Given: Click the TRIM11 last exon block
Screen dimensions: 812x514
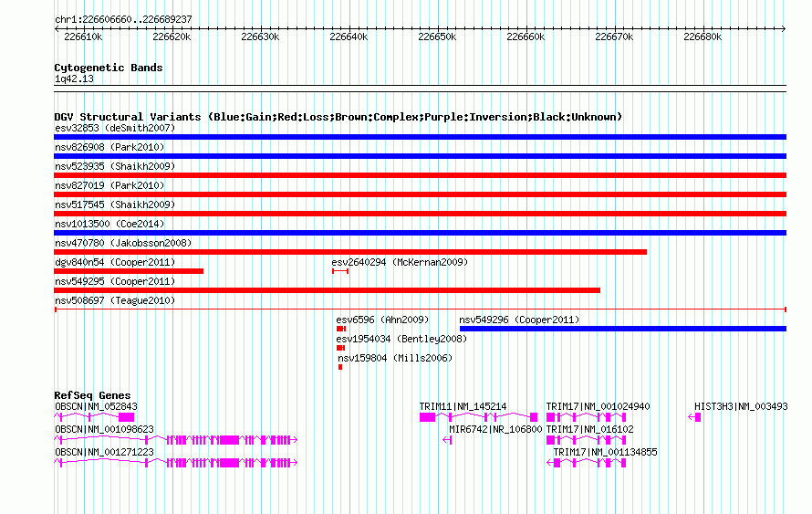Looking at the screenshot, I should pyautogui.click(x=534, y=417).
